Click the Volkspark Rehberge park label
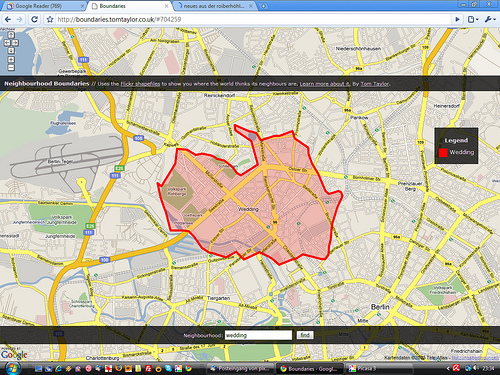Viewport: 500px width, 375px height. click(177, 191)
